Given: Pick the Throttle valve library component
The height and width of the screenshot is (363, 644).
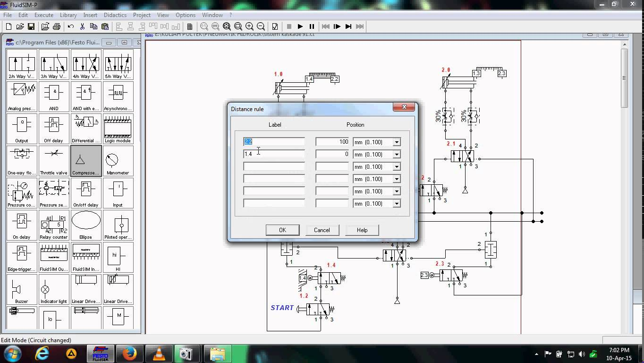Looking at the screenshot, I should pyautogui.click(x=54, y=161).
